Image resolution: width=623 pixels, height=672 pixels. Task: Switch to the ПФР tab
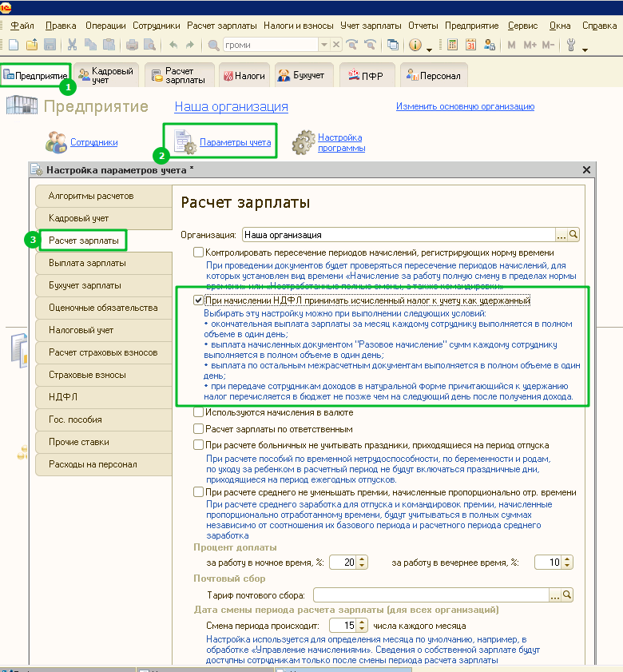click(366, 75)
